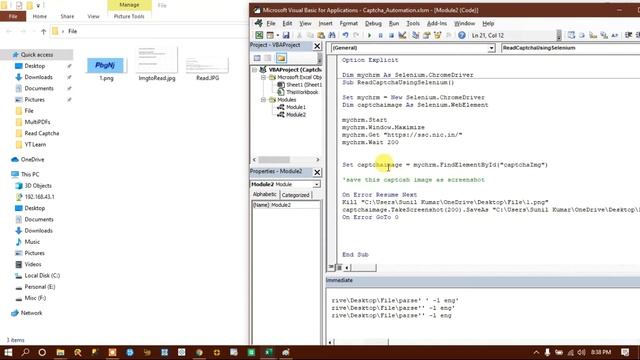Open Quick access in navigation pane
Image resolution: width=640 pixels, height=360 pixels.
(37, 55)
